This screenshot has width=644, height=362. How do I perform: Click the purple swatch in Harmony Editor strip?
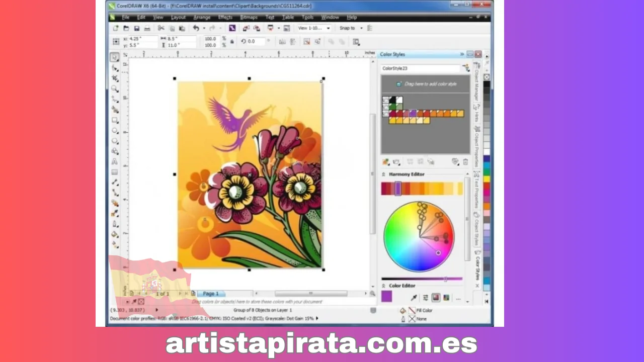[398, 189]
